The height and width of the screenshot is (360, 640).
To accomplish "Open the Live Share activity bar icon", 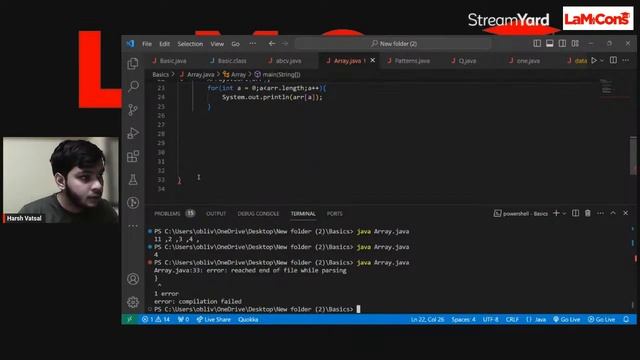I will coord(133,202).
